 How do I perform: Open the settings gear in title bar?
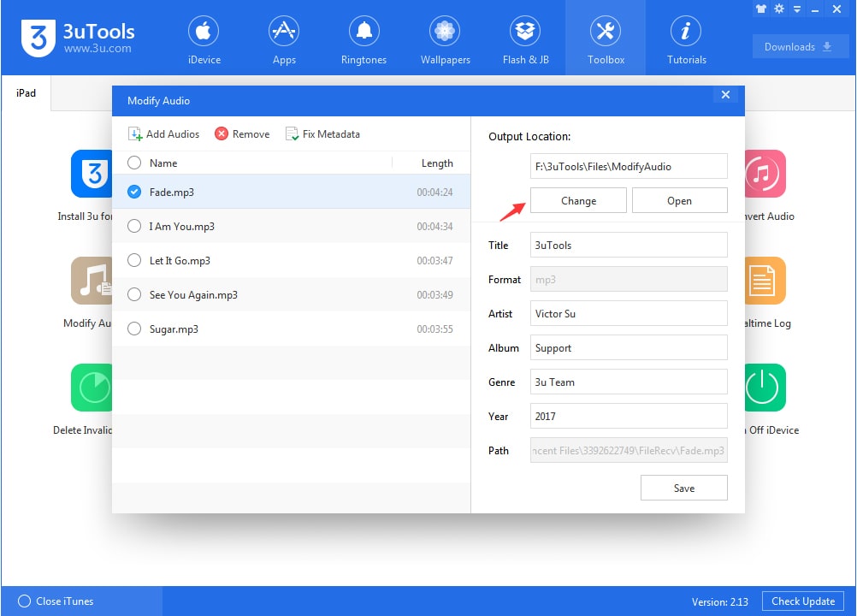pyautogui.click(x=779, y=9)
